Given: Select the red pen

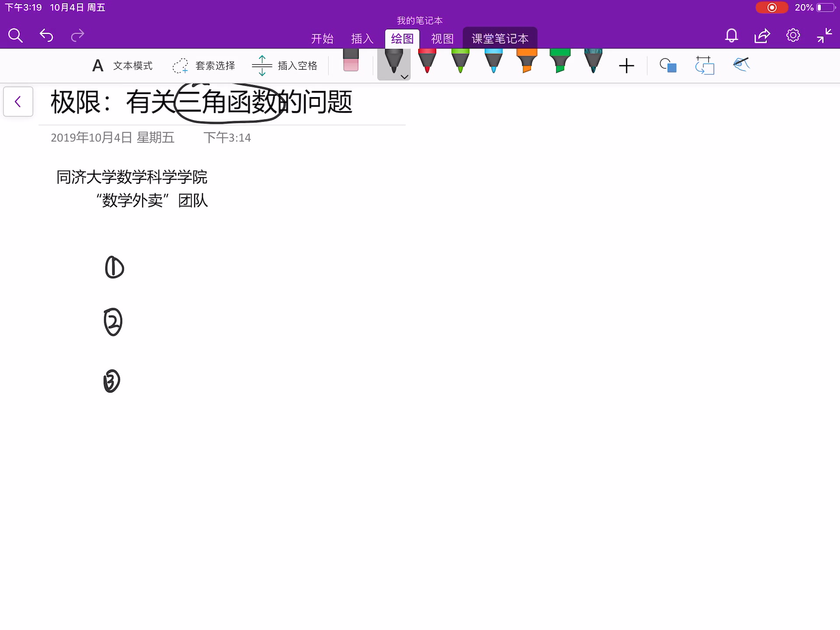Looking at the screenshot, I should [427, 61].
